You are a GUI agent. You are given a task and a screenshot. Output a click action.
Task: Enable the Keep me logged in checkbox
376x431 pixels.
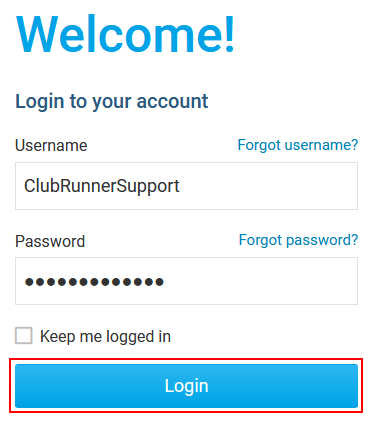coord(24,335)
